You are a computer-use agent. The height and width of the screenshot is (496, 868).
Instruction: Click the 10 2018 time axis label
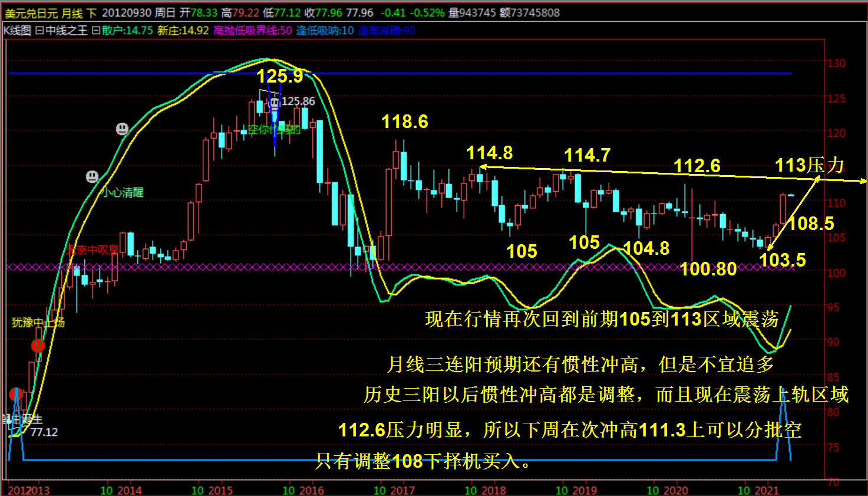pyautogui.click(x=485, y=490)
